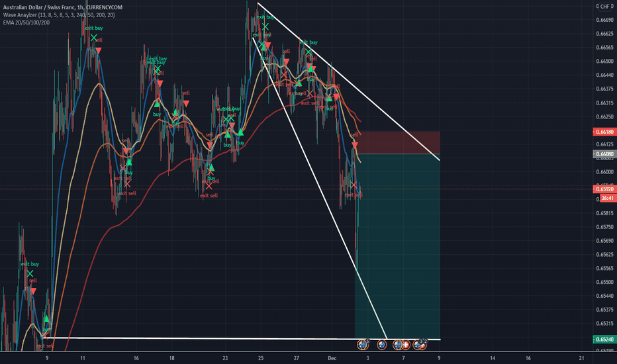This screenshot has width=617, height=364.
Task: Click the 0.65750 price axis label
Action: pos(605,226)
